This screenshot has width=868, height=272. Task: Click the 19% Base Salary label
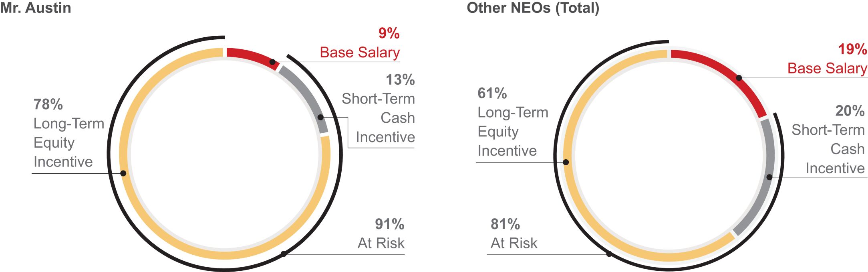[827, 59]
